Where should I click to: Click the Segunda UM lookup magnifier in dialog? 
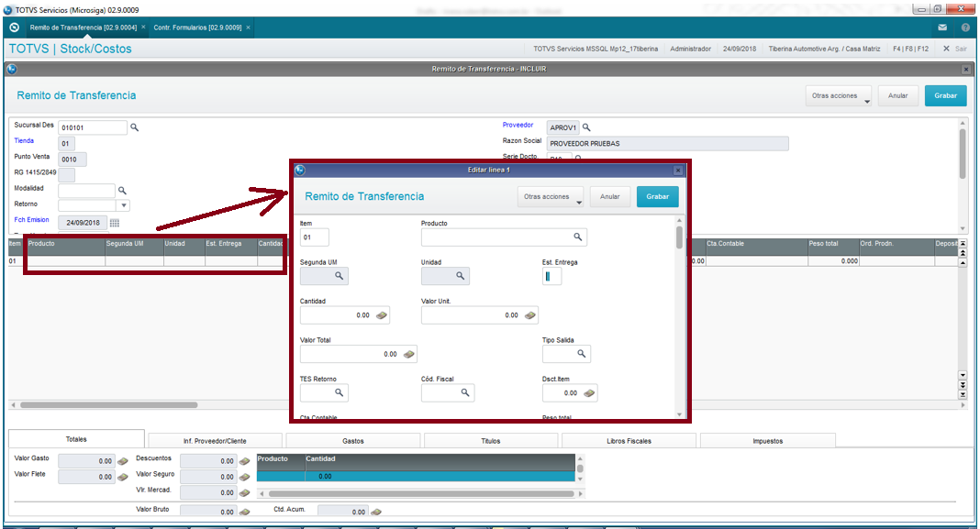tap(339, 275)
